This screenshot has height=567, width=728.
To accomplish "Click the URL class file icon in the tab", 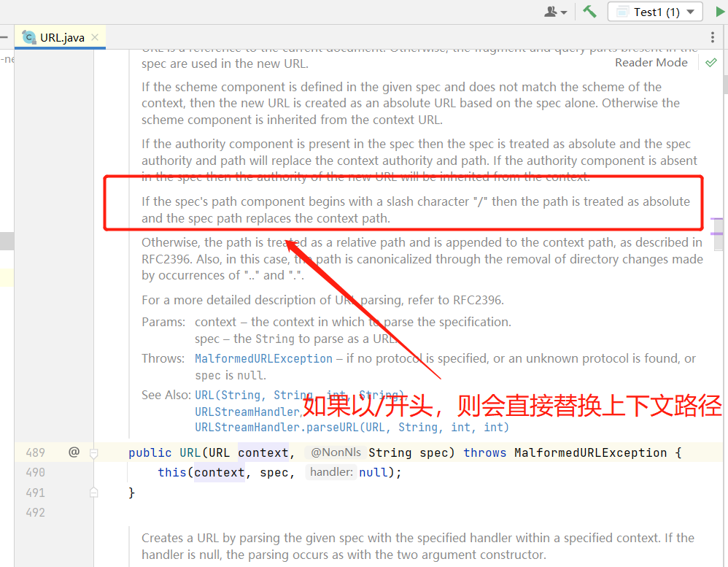I will 28,37.
